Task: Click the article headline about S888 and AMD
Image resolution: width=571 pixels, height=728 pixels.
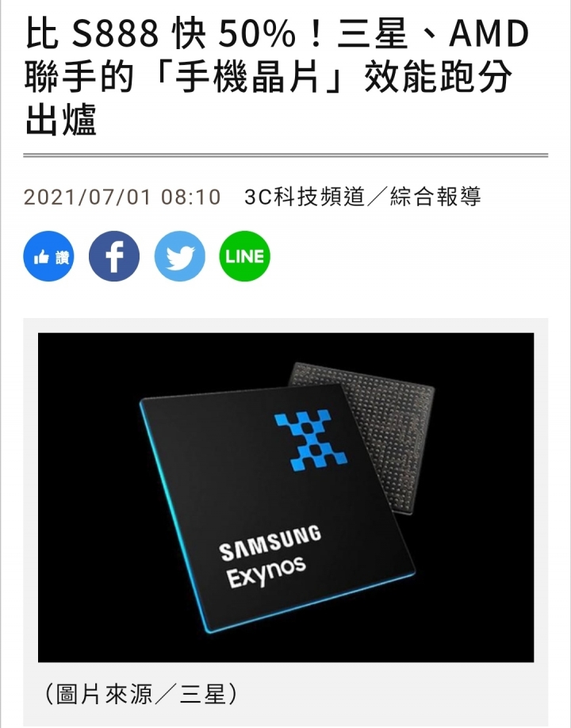Action: point(277,76)
